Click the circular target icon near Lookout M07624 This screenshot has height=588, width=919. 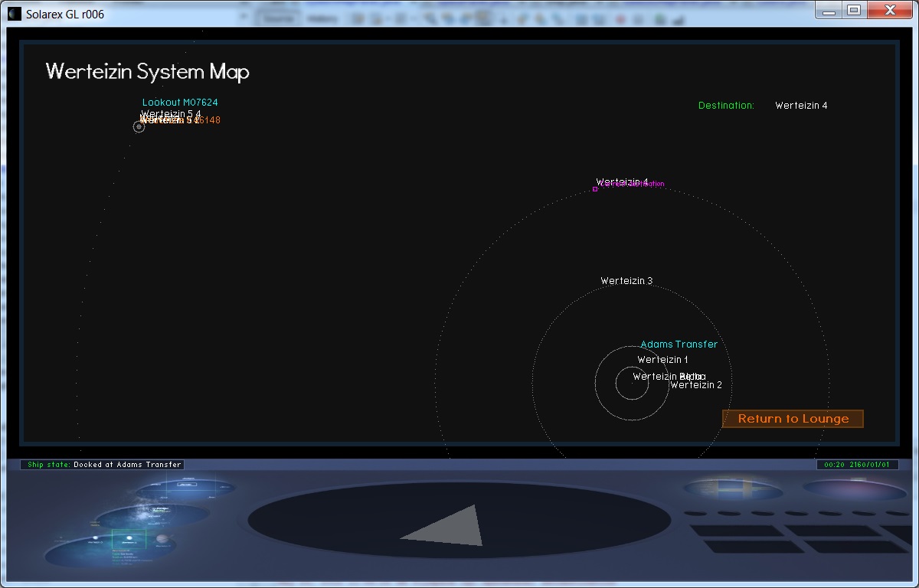pyautogui.click(x=139, y=127)
